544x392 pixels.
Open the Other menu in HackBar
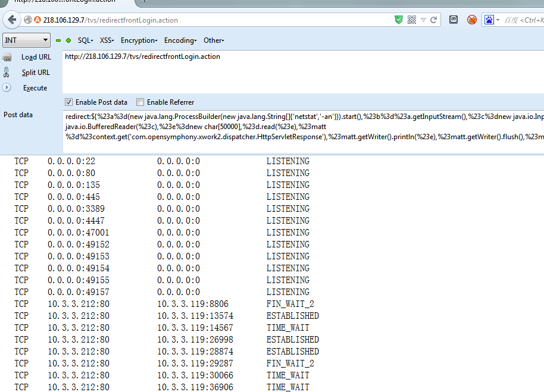click(214, 40)
